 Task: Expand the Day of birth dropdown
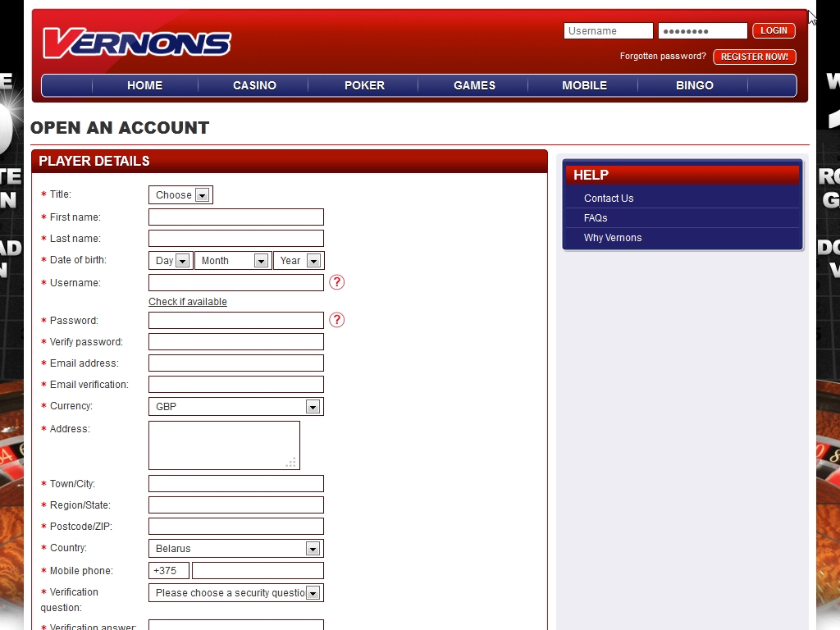171,261
